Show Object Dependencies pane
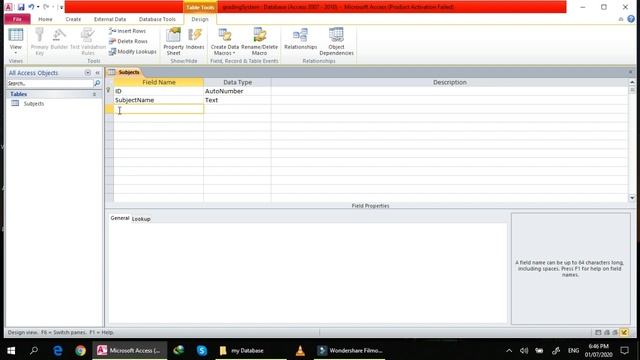Viewport: 640px width, 360px height. coord(336,41)
